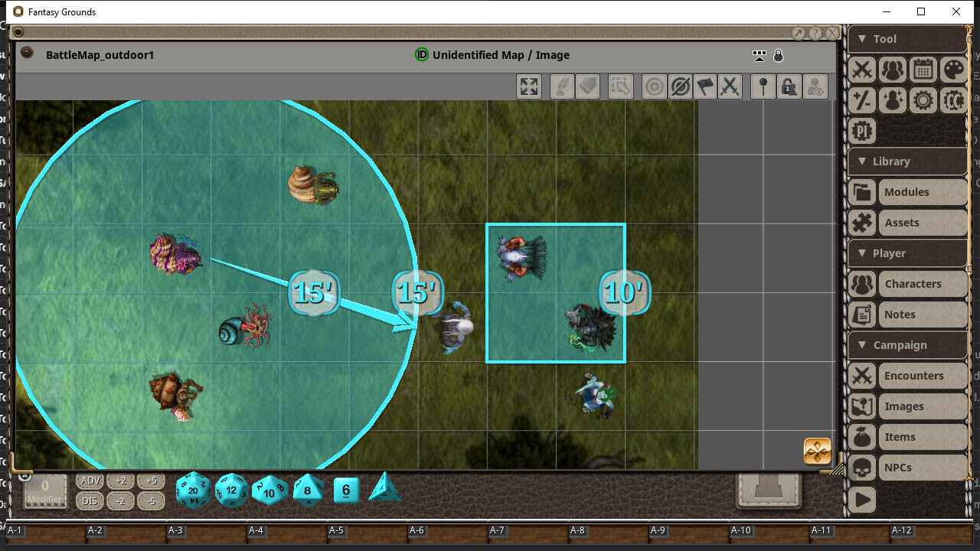Screen dimensions: 980x551
Task: Select the eraser tool in map toolbar
Action: (587, 86)
